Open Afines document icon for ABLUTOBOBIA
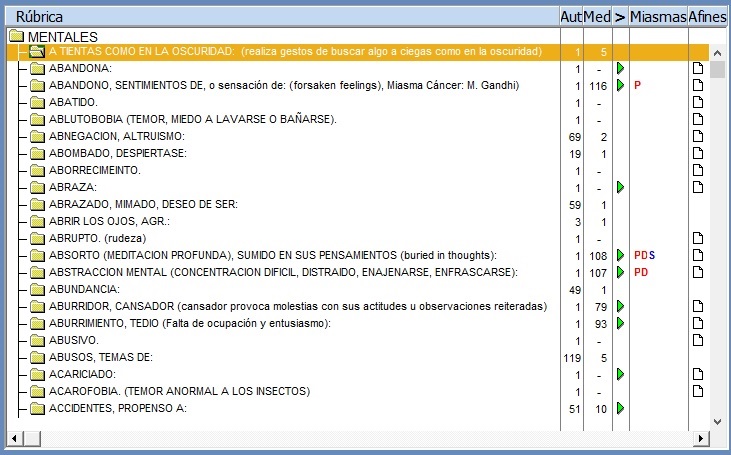This screenshot has height=455, width=731. 697,119
